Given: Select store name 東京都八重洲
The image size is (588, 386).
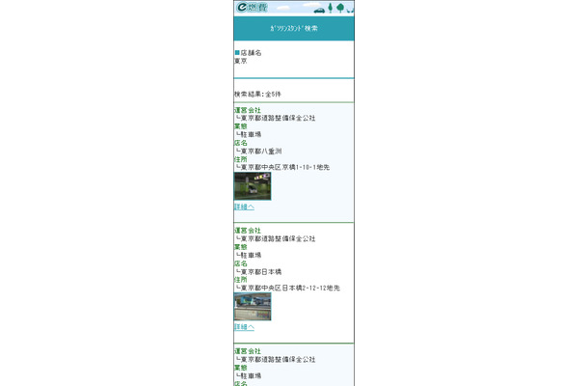Looking at the screenshot, I should tap(261, 151).
